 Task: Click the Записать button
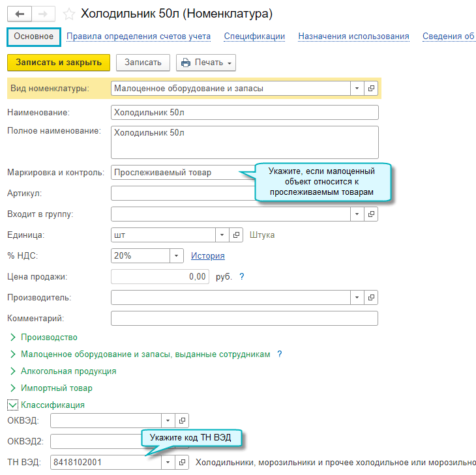point(143,63)
